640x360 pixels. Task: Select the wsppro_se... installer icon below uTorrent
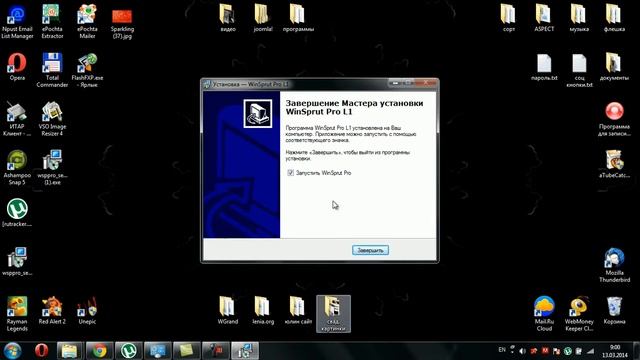17,262
